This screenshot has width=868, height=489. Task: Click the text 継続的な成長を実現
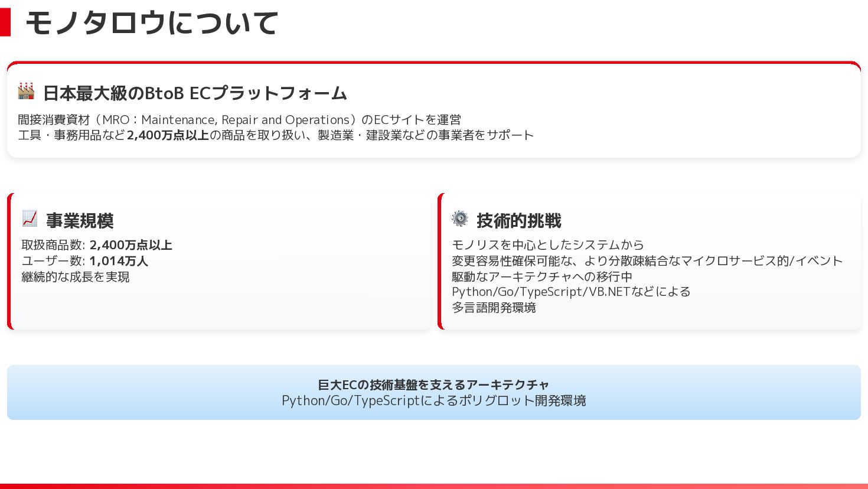click(75, 276)
